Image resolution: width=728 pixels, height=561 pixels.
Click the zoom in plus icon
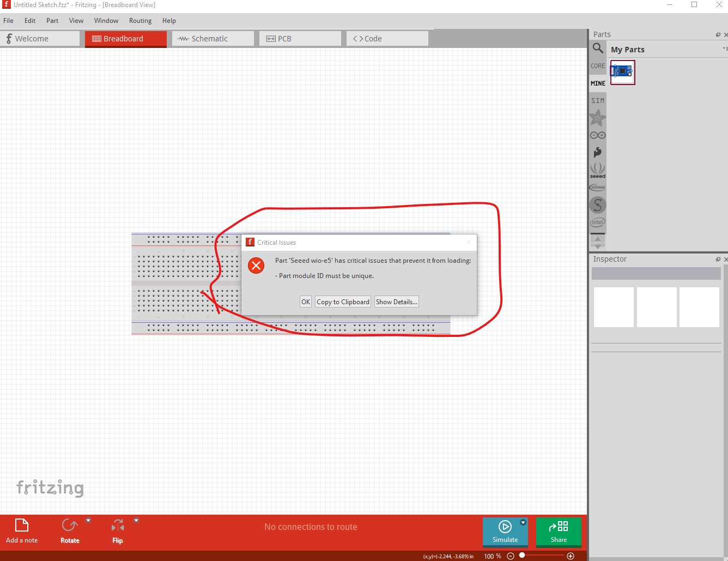tap(571, 556)
